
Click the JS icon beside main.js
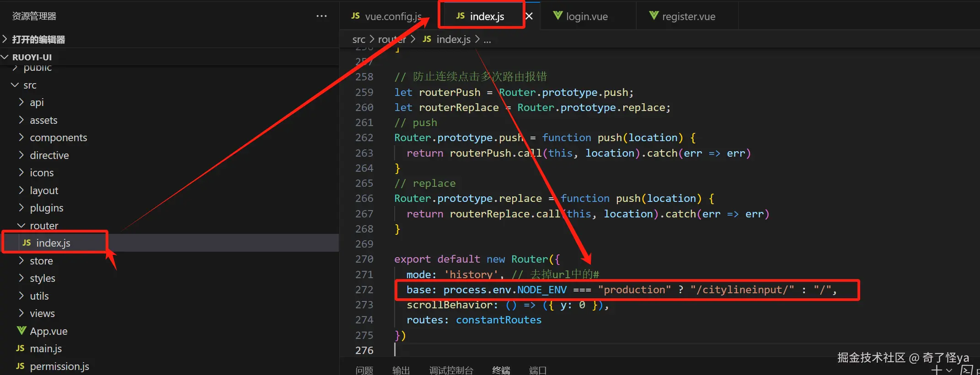click(x=21, y=348)
